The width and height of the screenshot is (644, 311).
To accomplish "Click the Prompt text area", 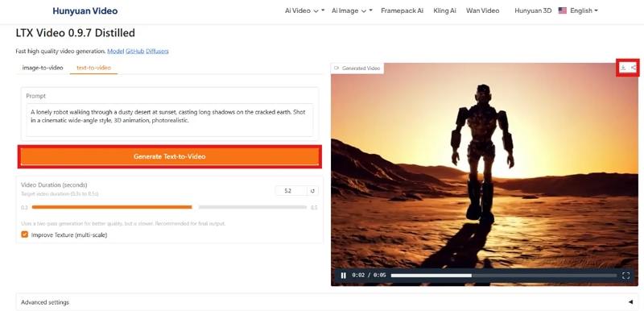I will [x=170, y=120].
